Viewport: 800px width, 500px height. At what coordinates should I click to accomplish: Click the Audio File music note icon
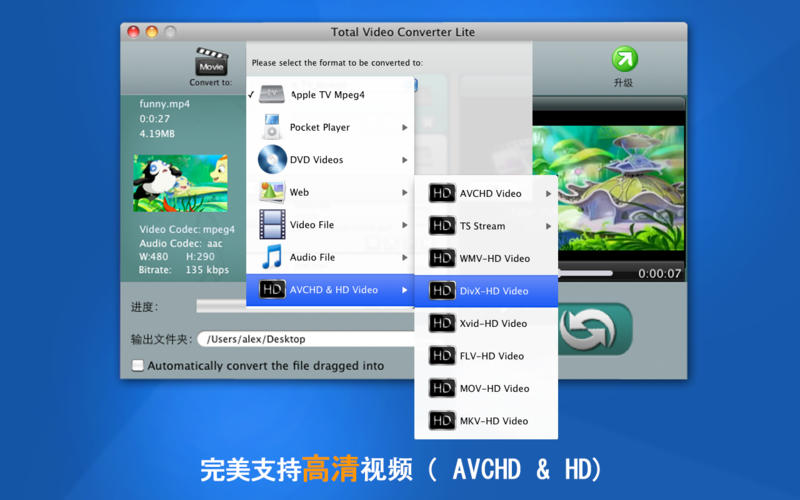[272, 257]
